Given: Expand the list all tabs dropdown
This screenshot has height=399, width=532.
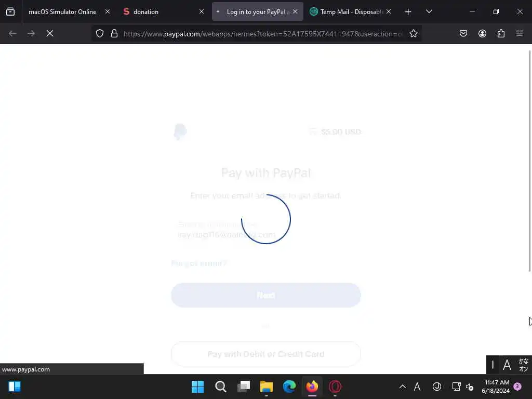Looking at the screenshot, I should 429,11.
